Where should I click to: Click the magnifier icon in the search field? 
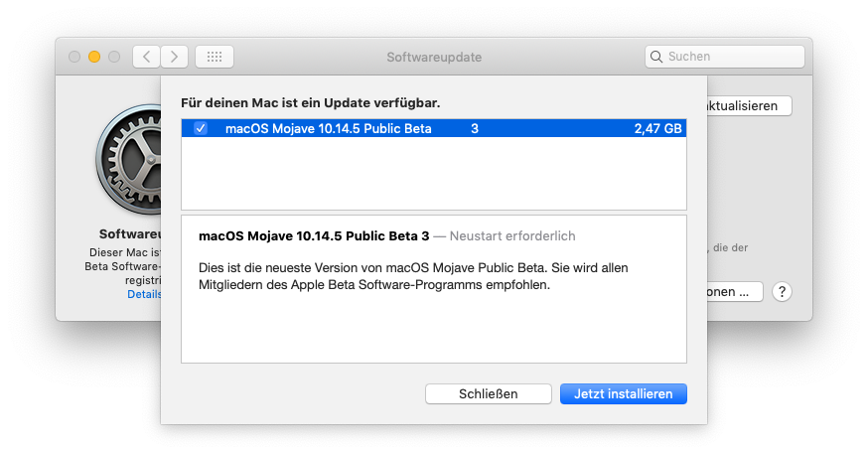point(657,57)
